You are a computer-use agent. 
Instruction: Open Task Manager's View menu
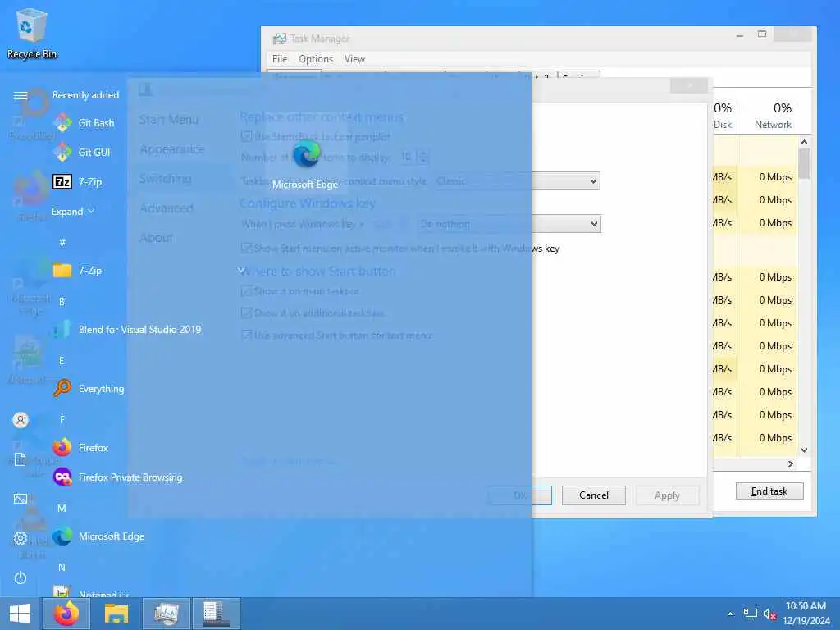pos(354,59)
